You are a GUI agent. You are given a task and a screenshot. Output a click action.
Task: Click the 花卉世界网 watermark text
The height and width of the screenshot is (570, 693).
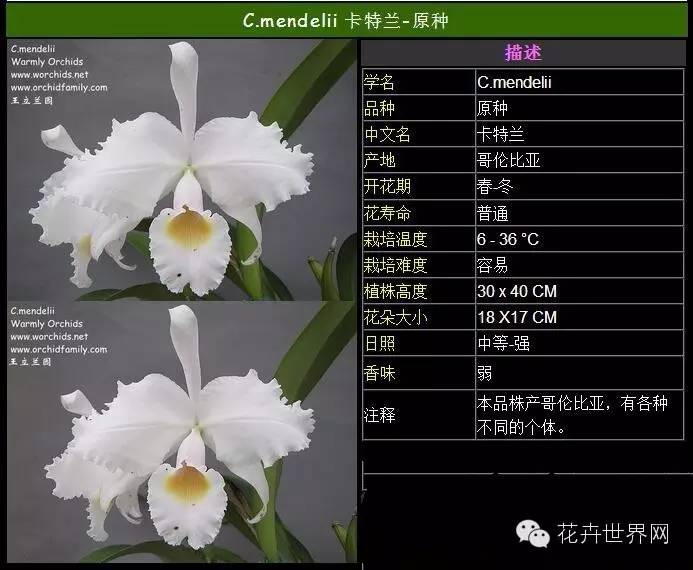pyautogui.click(x=612, y=534)
